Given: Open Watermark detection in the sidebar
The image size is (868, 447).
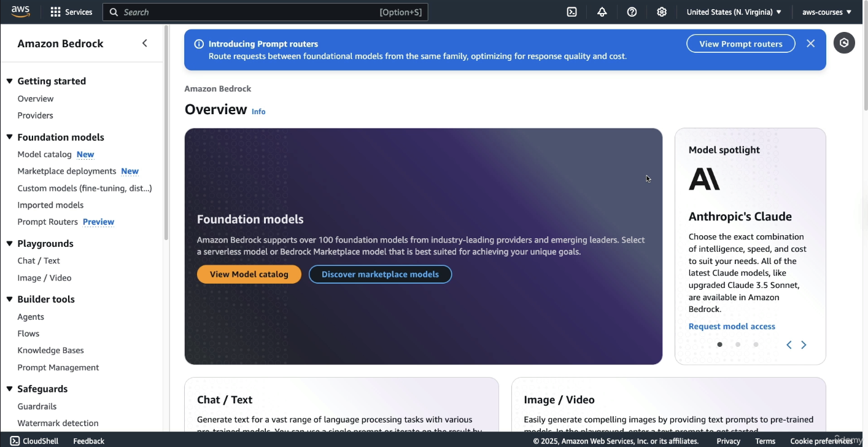Looking at the screenshot, I should (58, 423).
